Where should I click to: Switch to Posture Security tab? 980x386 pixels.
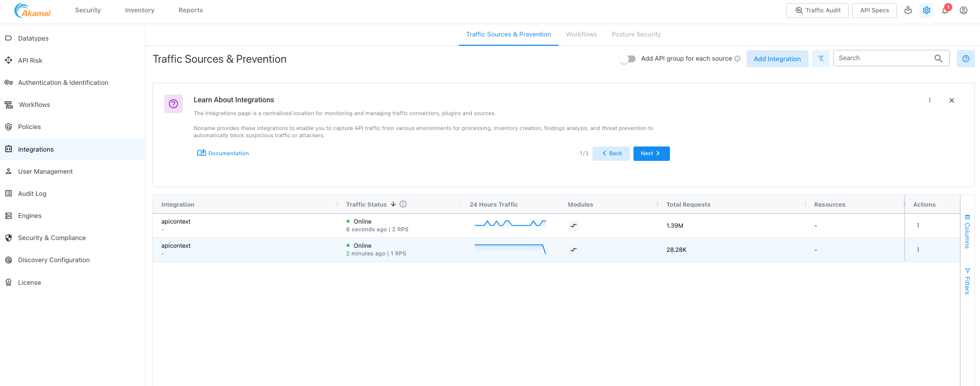pyautogui.click(x=636, y=34)
